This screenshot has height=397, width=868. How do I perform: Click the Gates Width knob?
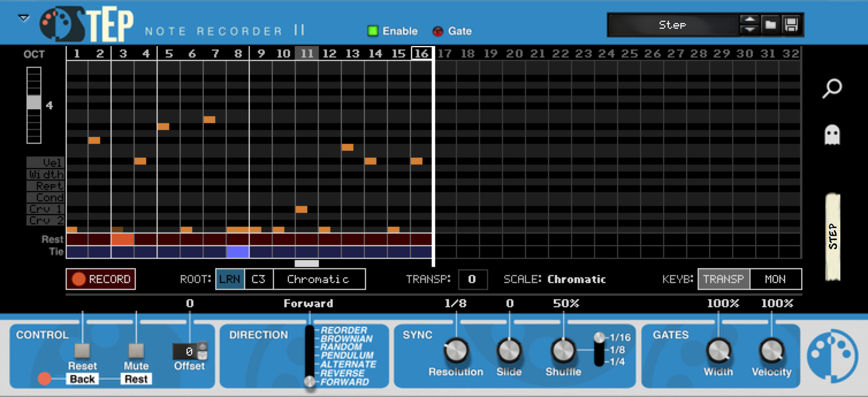pos(718,350)
